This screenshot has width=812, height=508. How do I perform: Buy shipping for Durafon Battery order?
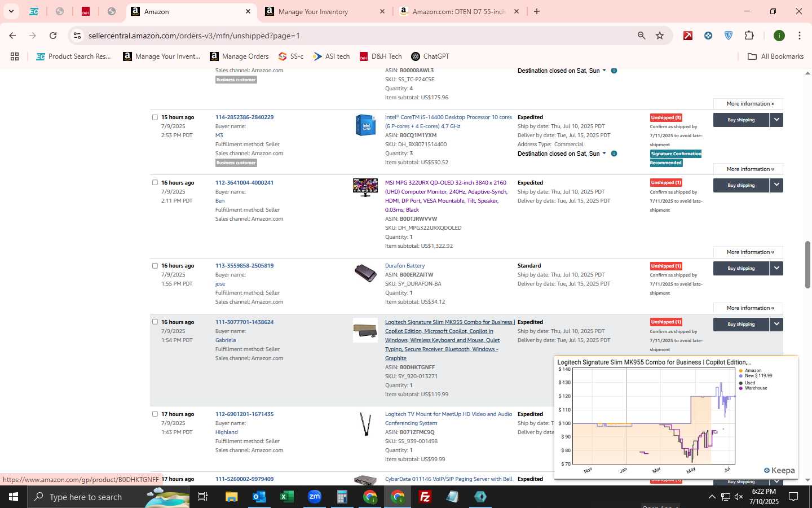tap(741, 268)
